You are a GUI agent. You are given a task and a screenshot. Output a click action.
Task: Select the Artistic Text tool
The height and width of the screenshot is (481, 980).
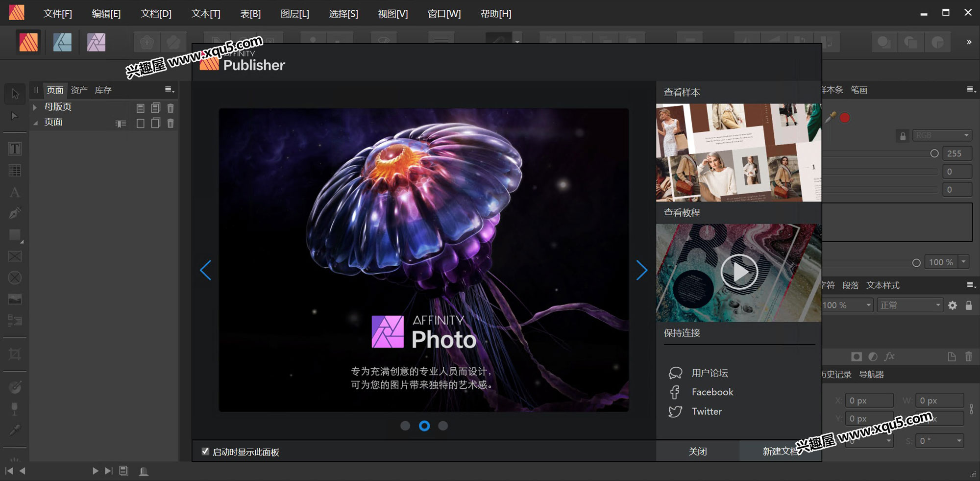(15, 192)
